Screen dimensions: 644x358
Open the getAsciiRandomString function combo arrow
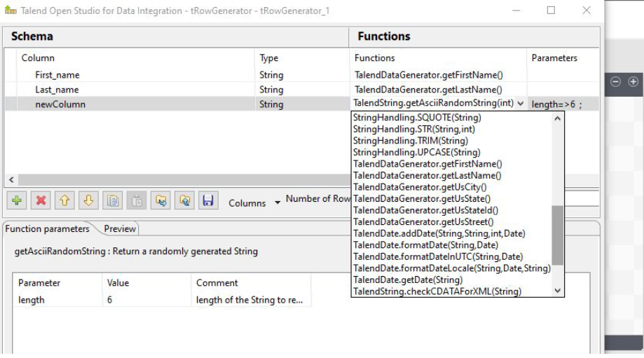[x=521, y=104]
